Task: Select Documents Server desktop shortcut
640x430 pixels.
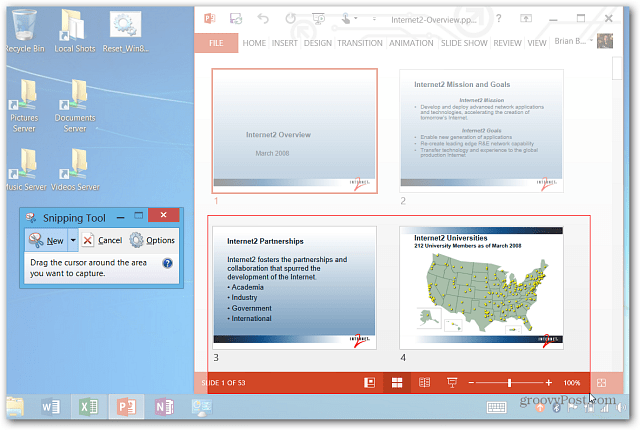Action: [x=75, y=106]
